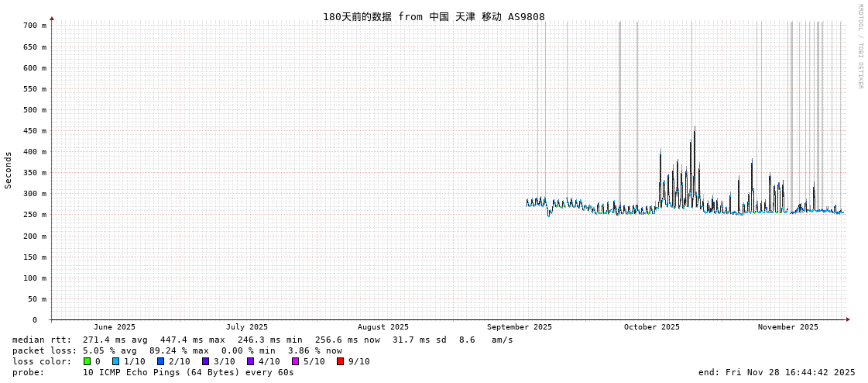Pick the blue 2/10 loss swatch
This screenshot has width=868, height=383.
[x=160, y=361]
